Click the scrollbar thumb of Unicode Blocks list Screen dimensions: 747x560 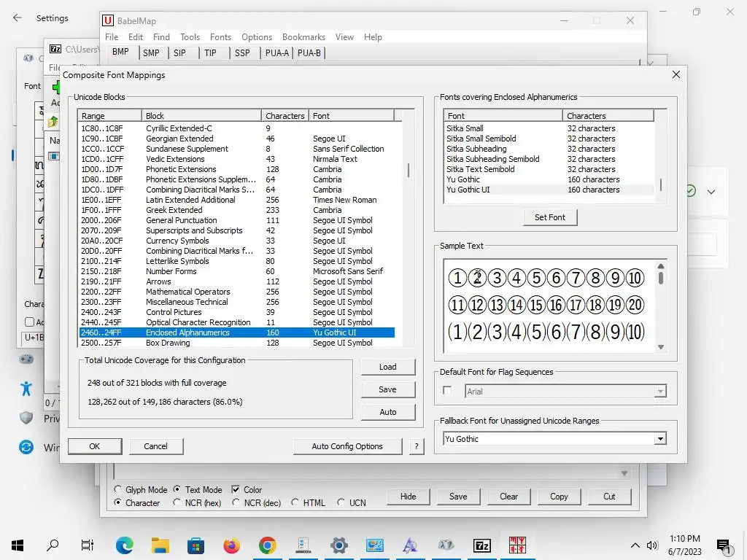(x=409, y=171)
